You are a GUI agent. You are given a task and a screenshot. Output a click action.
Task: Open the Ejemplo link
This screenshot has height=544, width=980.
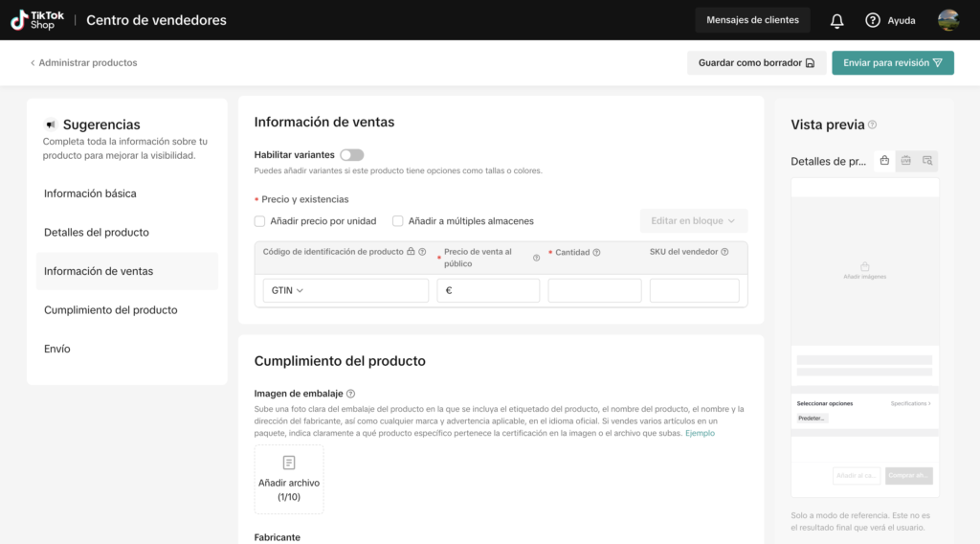pyautogui.click(x=700, y=433)
